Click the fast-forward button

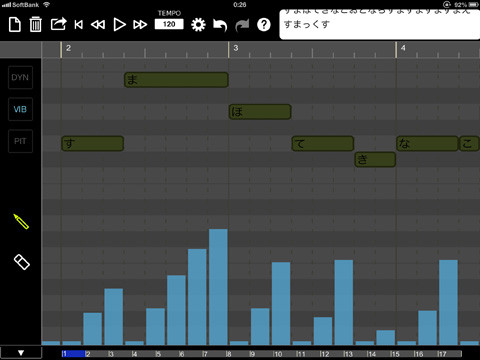140,25
